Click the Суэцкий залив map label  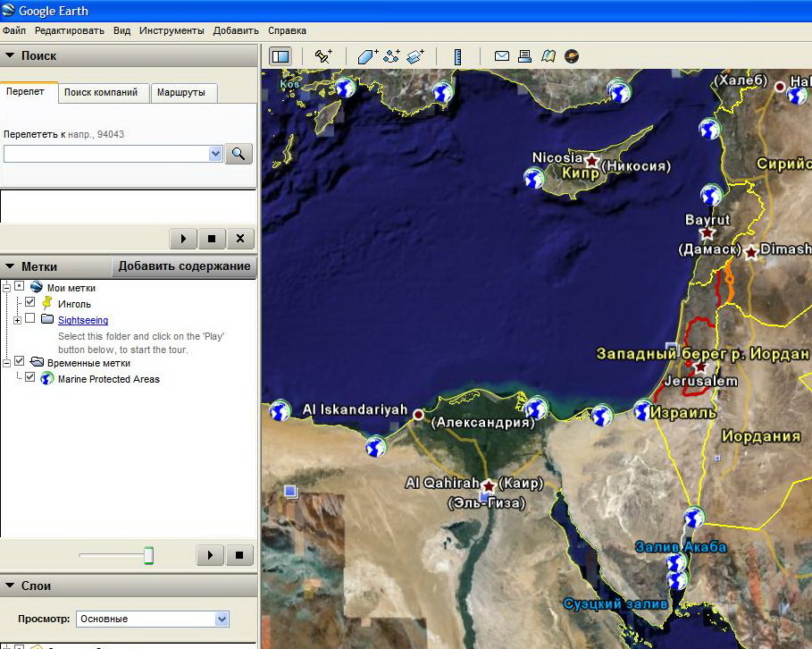pos(615,604)
